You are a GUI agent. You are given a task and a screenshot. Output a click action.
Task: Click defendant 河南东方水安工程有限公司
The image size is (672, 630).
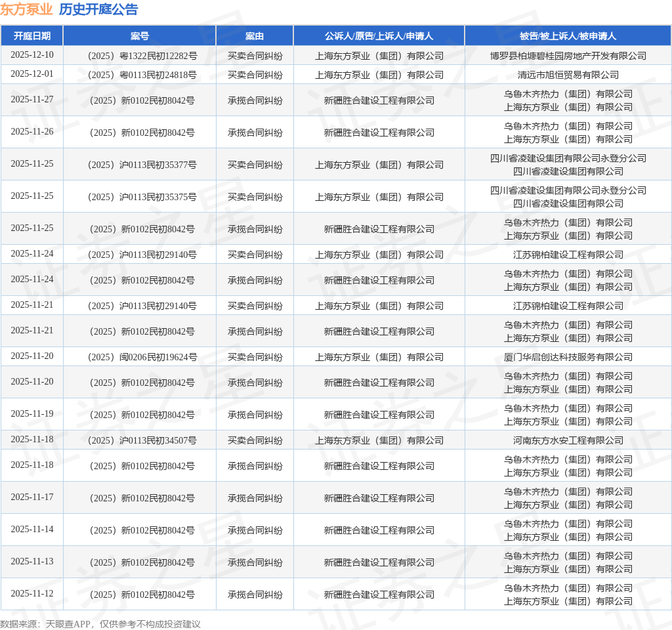tap(568, 440)
